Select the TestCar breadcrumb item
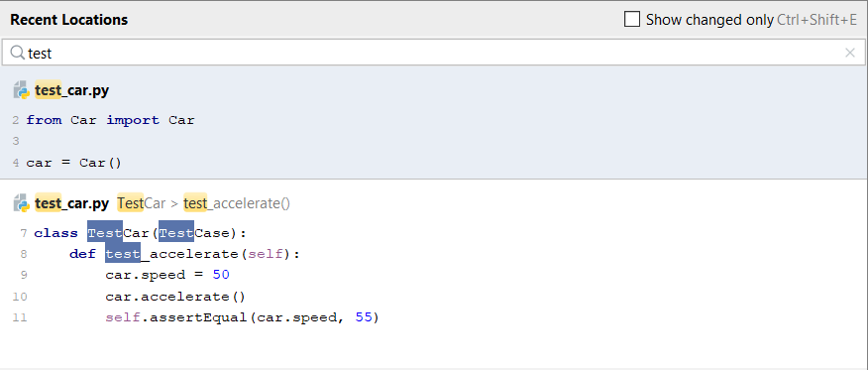Screen dimensions: 868x370 (141, 203)
